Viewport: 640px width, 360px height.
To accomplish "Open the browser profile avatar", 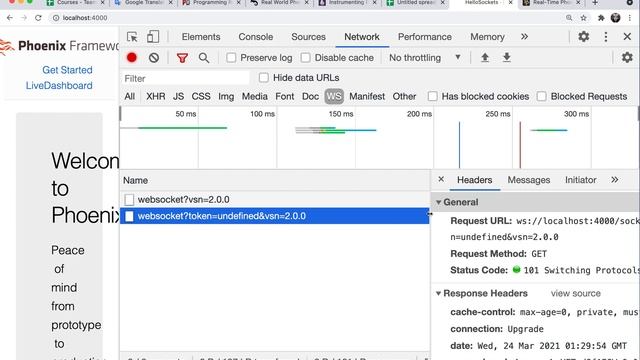I will tap(616, 18).
